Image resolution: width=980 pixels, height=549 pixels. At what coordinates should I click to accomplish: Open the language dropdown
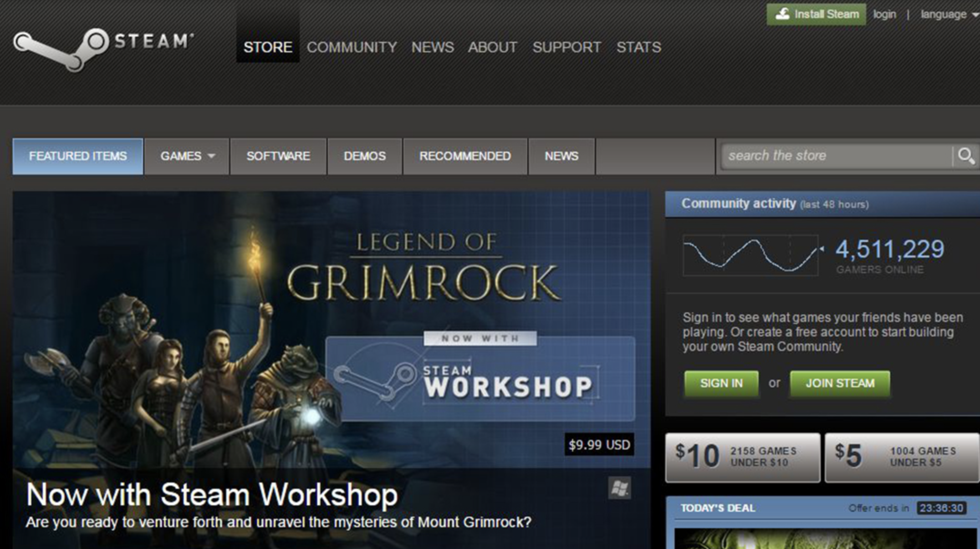tap(949, 15)
